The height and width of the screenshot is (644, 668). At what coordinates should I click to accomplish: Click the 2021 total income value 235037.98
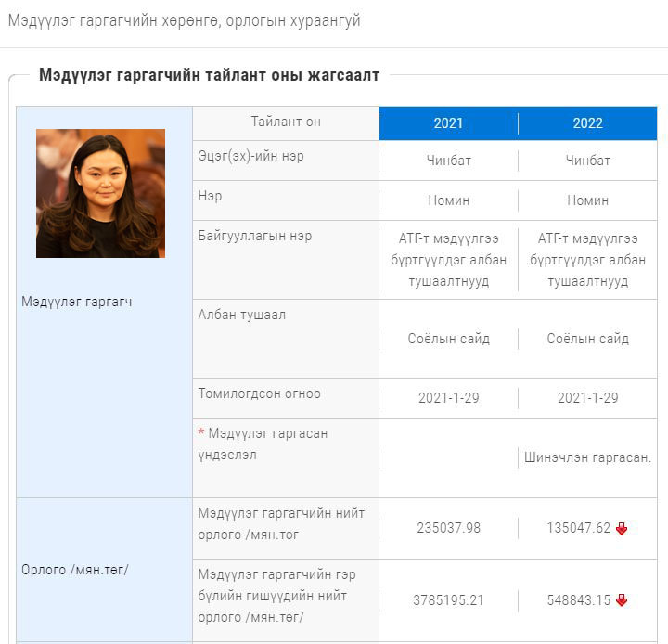point(449,528)
